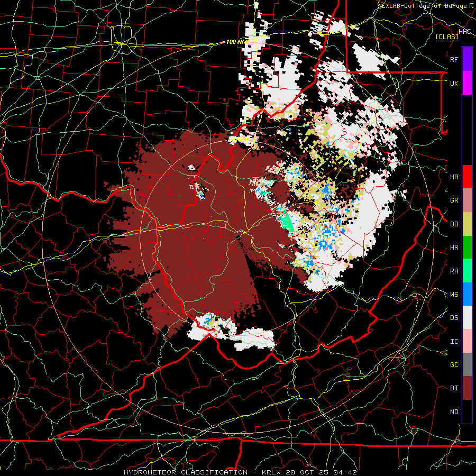Click the RF legend label
This screenshot has width=476, height=476.
pos(454,59)
